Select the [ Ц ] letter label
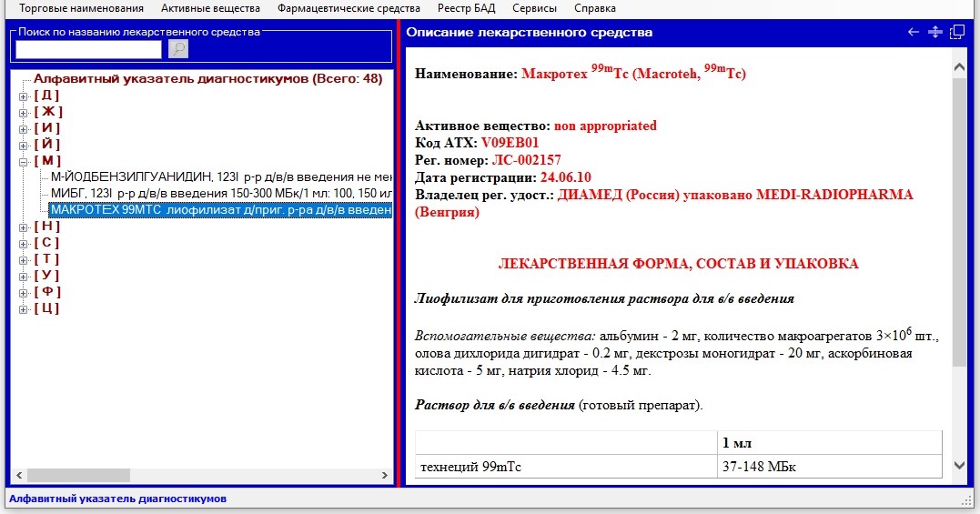Image resolution: width=980 pixels, height=514 pixels. pos(47,307)
